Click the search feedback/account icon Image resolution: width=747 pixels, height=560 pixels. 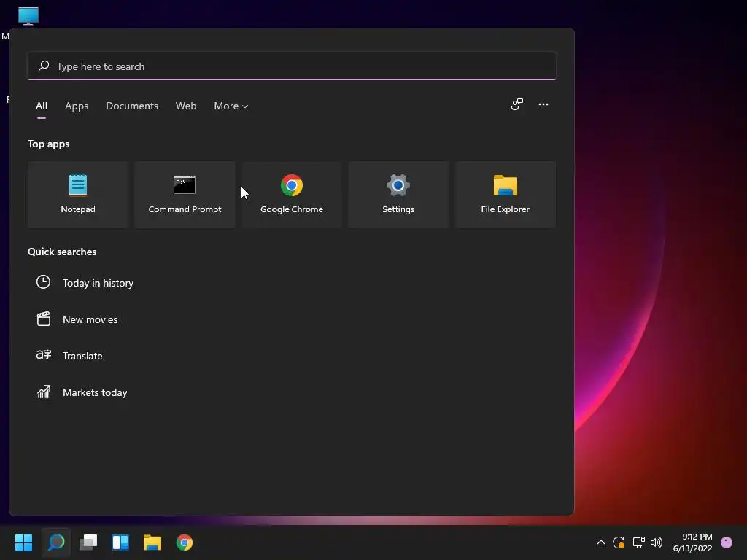[x=517, y=104]
